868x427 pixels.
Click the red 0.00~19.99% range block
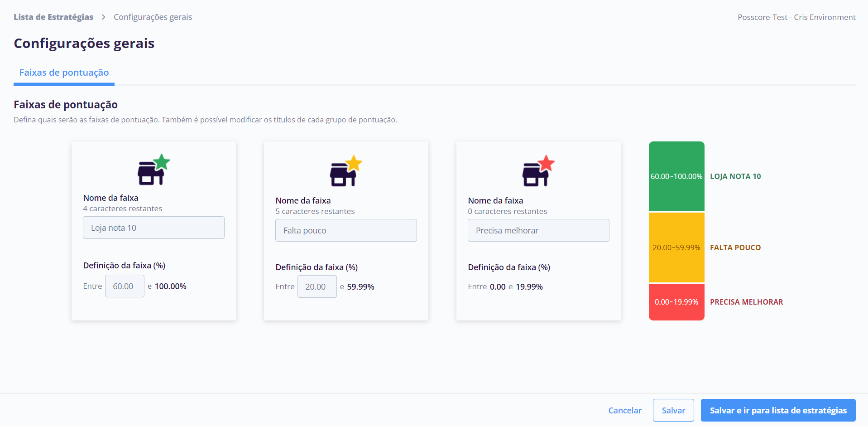click(x=676, y=302)
